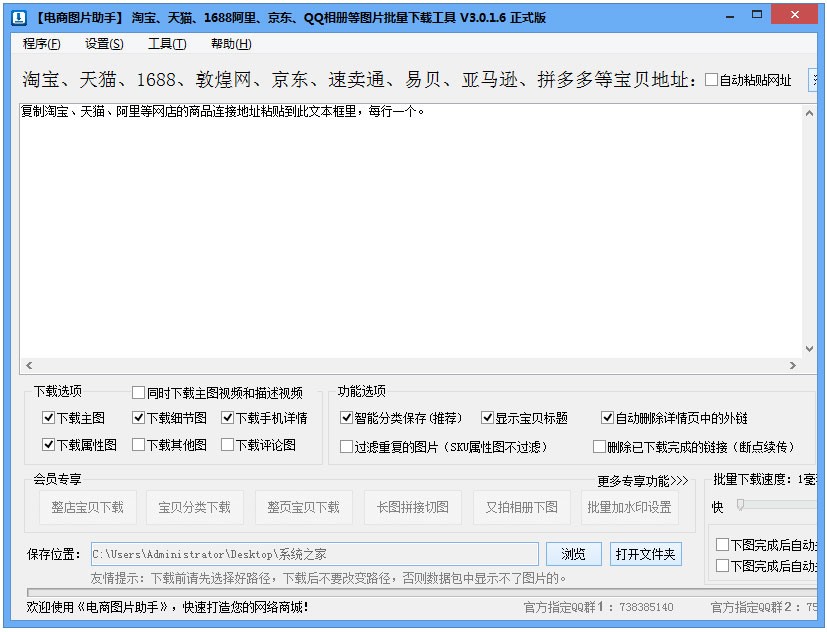Click inside the product URL text area
The image size is (827, 632).
click(411, 232)
